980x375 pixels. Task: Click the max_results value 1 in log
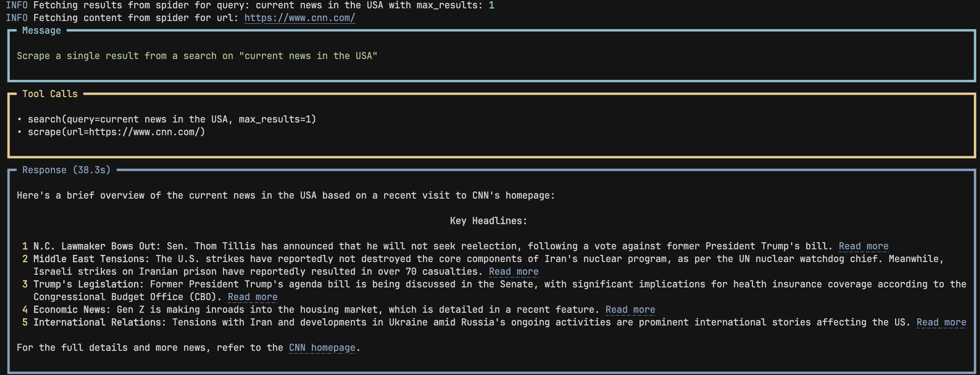(492, 5)
